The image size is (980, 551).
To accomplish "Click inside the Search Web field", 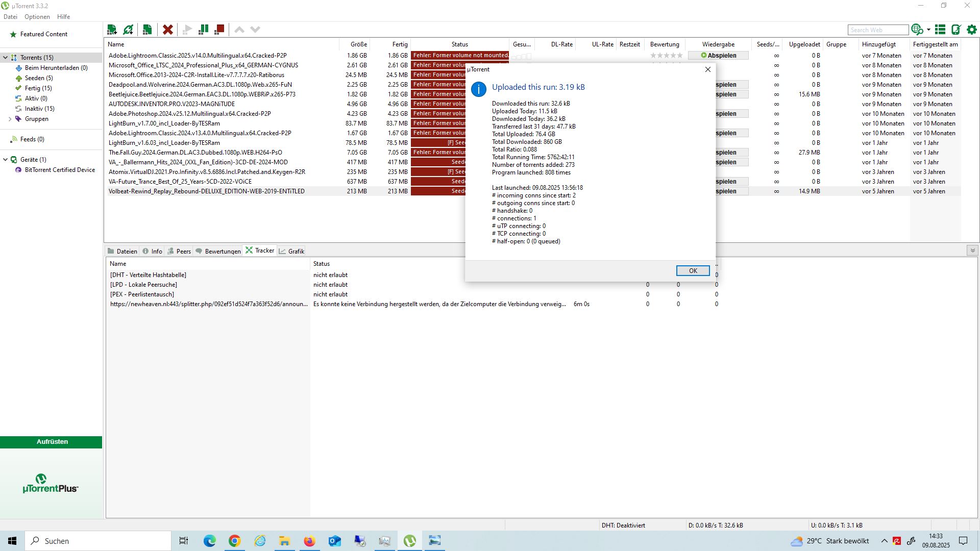I will (878, 30).
